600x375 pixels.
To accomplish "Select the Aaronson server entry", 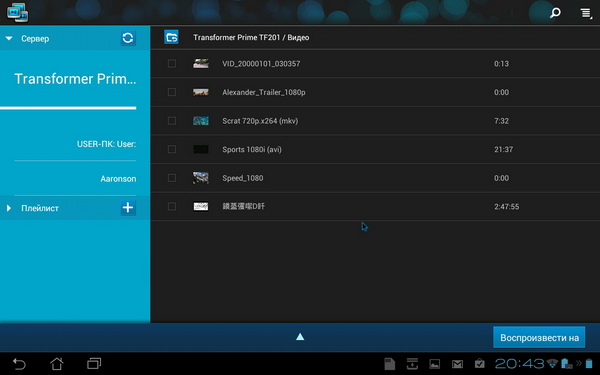I will [x=118, y=179].
